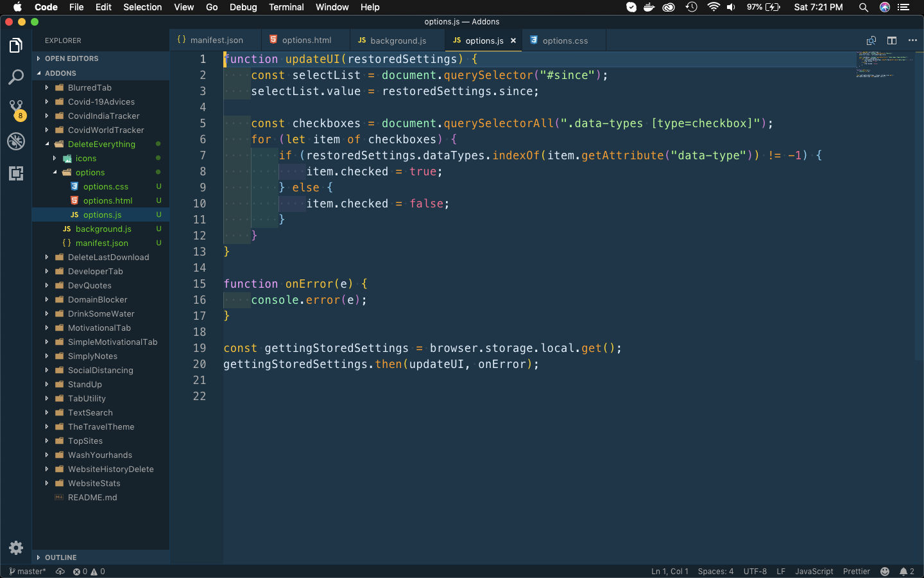Open the Explorer view in activity bar

tap(16, 46)
